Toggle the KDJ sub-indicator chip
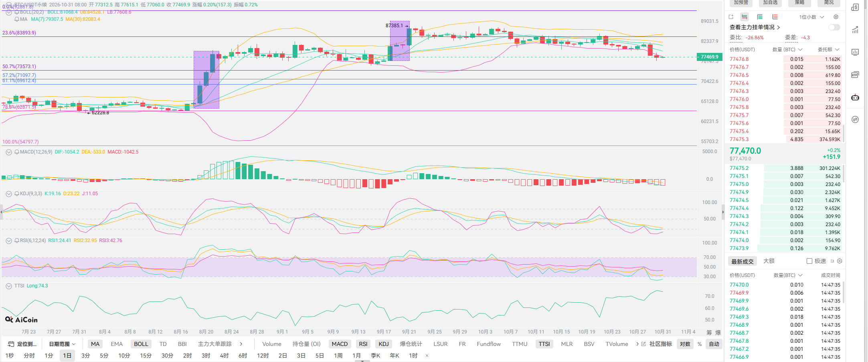 (x=384, y=344)
